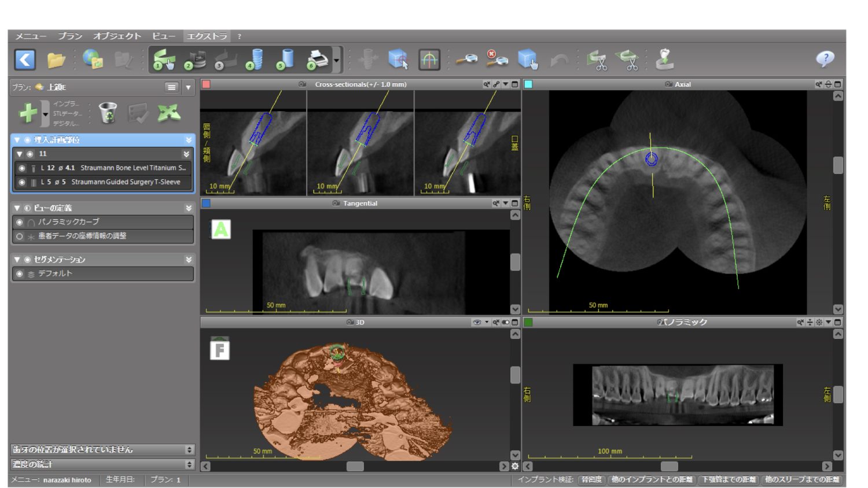The image size is (868, 488).
Task: Click the step 6 printer icon
Action: point(317,60)
